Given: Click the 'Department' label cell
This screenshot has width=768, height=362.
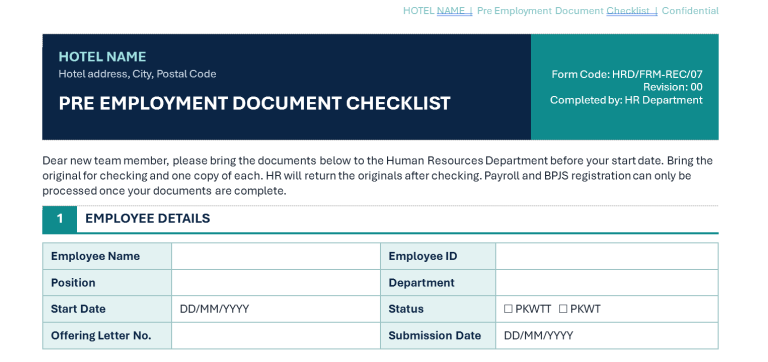Looking at the screenshot, I should (438, 283).
